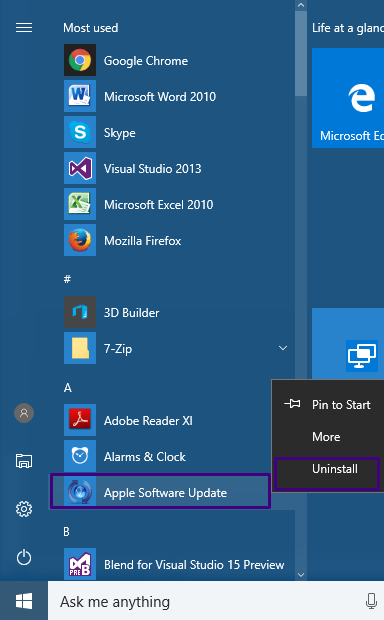Click 'Blend for Visual Studio 15 Preview' label
This screenshot has width=384, height=620.
pos(194,565)
